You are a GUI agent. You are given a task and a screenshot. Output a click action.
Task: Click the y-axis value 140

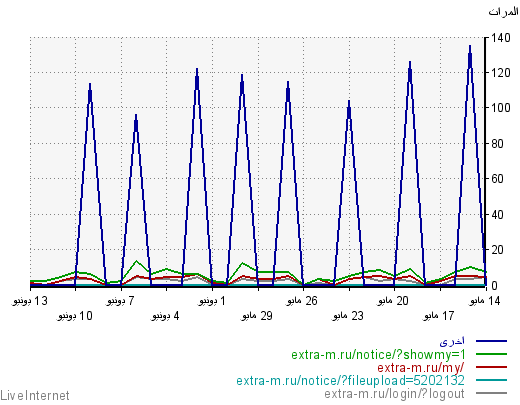tap(501, 38)
